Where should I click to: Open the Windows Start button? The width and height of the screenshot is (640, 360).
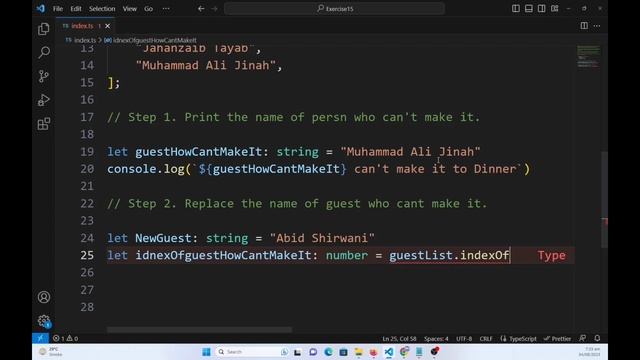coord(206,352)
